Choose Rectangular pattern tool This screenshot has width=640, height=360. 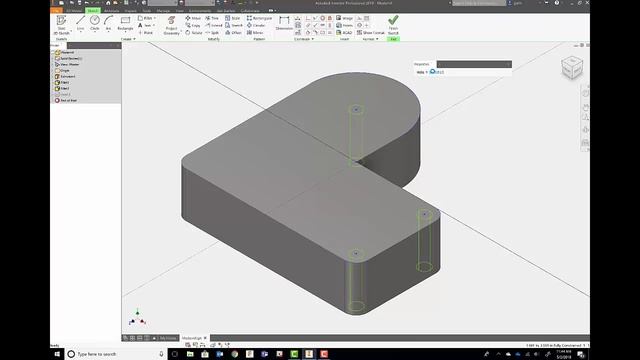coord(259,18)
